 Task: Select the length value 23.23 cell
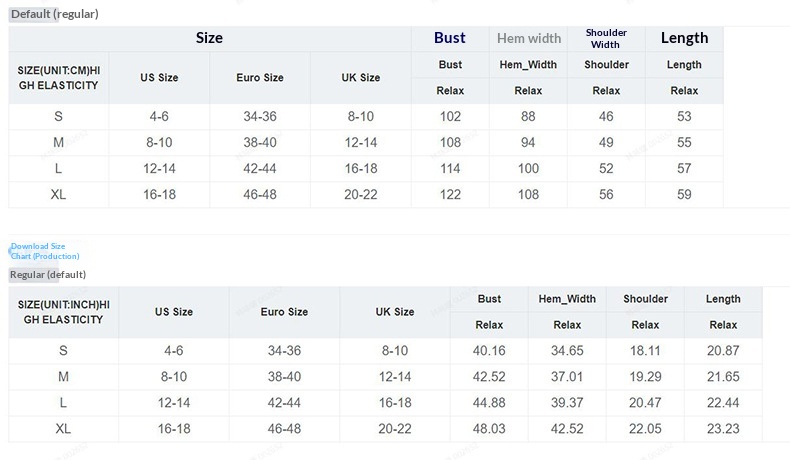point(722,428)
